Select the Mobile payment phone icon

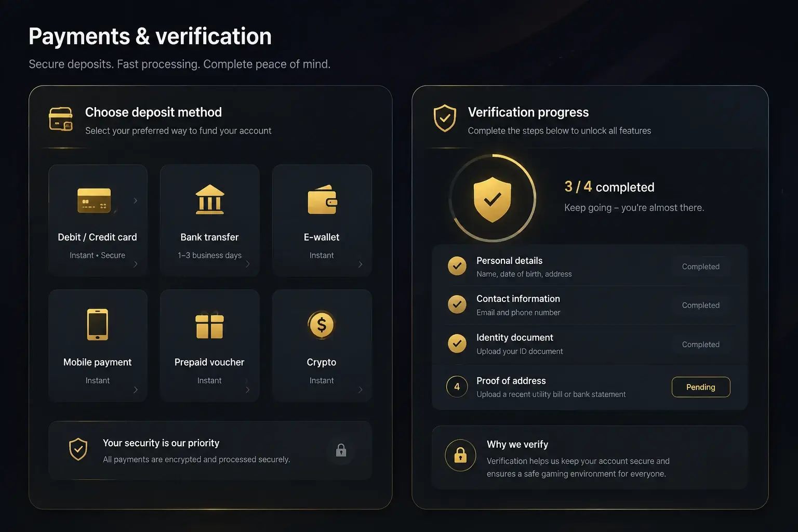pyautogui.click(x=98, y=325)
